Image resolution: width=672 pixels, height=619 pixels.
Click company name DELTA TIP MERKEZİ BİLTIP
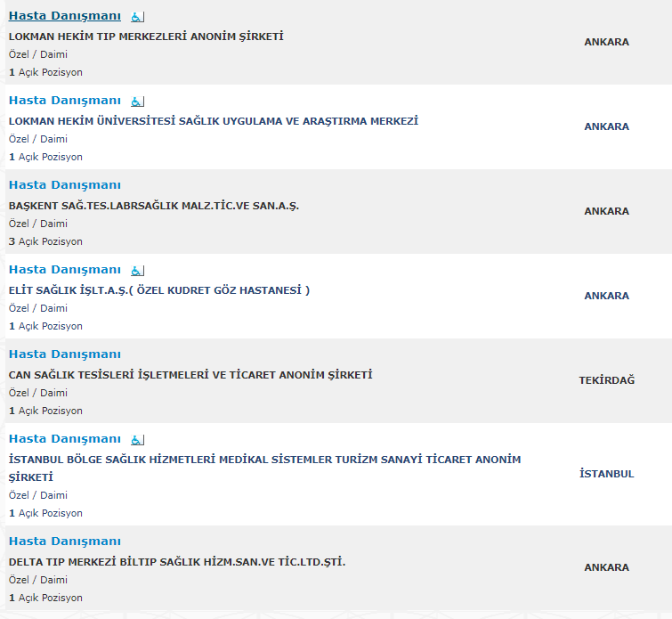click(x=177, y=561)
